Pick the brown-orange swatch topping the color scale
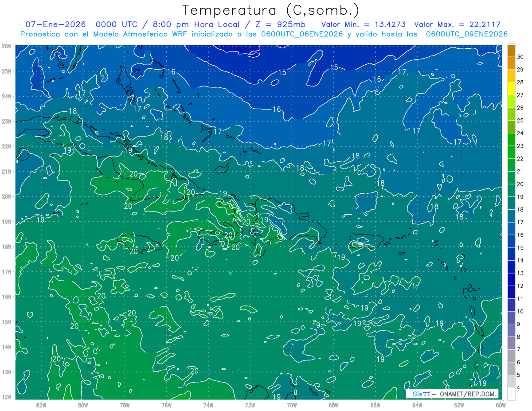 click(x=511, y=51)
